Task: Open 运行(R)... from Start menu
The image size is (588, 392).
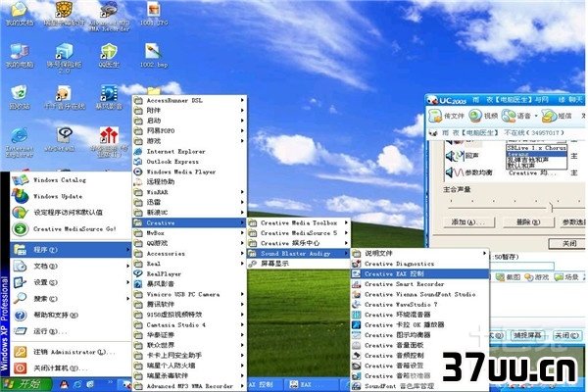Action: pyautogui.click(x=71, y=331)
